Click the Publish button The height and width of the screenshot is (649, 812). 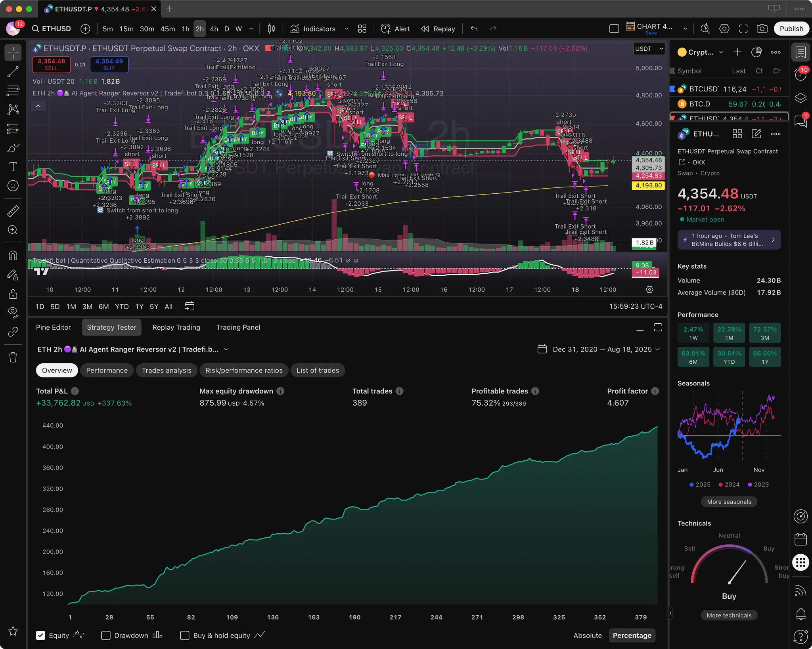point(791,29)
